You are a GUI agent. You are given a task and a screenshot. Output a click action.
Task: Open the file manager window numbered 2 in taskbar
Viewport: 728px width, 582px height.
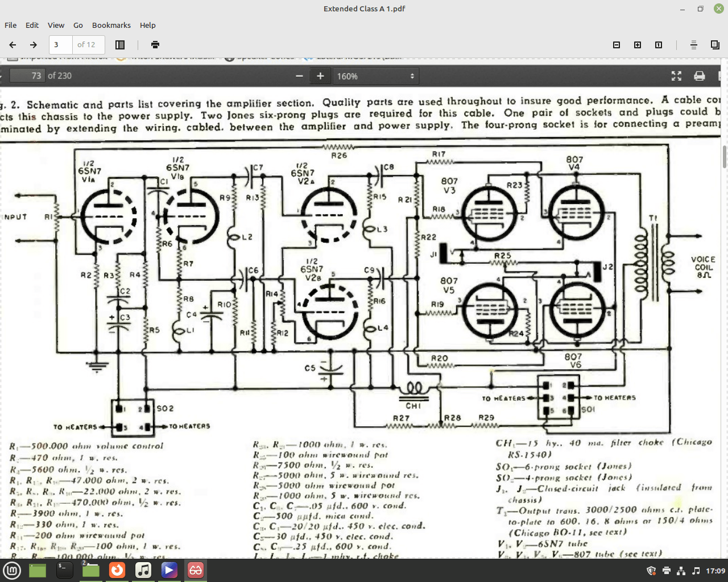tap(90, 570)
